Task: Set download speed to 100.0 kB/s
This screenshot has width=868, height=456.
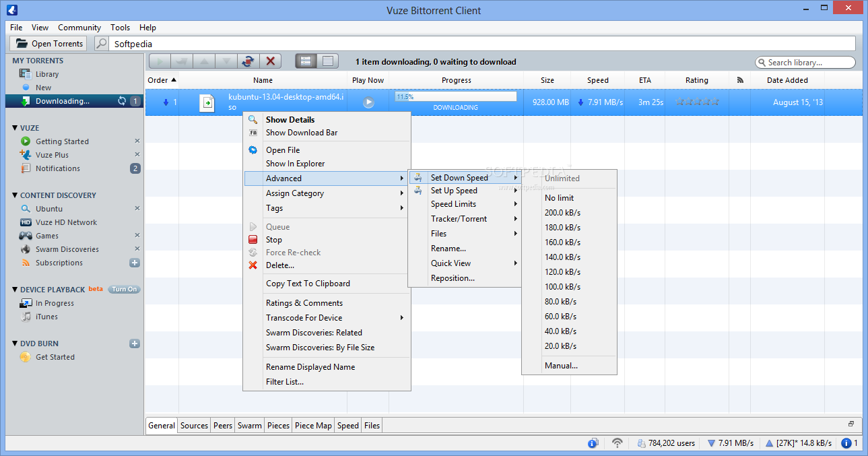Action: coord(569,287)
